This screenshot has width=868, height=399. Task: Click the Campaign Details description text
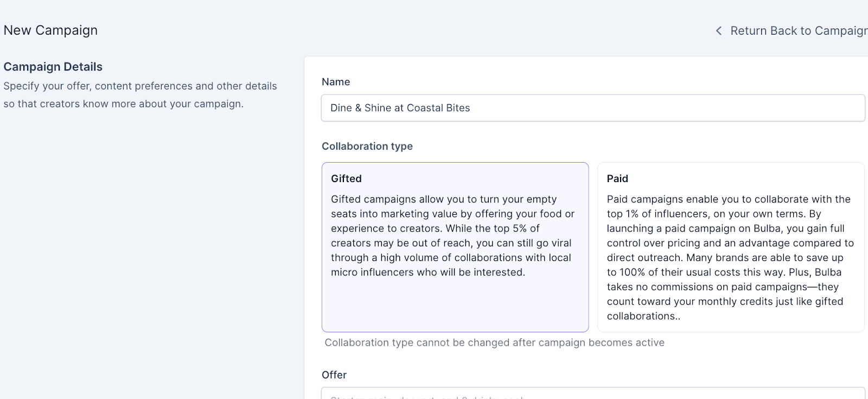click(x=140, y=95)
